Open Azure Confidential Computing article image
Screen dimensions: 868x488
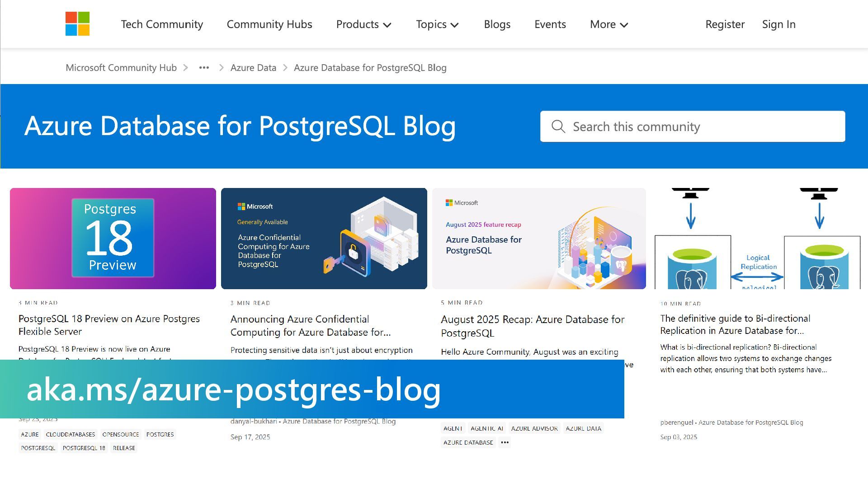click(324, 238)
